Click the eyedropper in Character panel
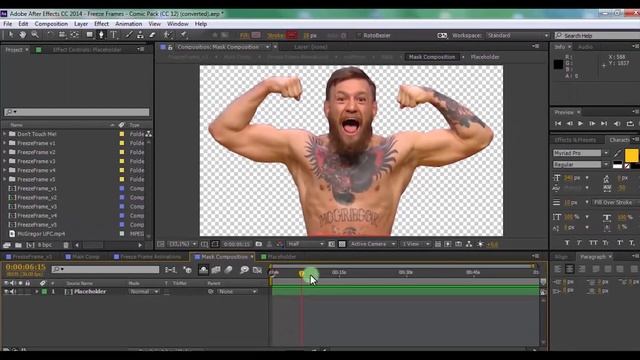 (617, 153)
